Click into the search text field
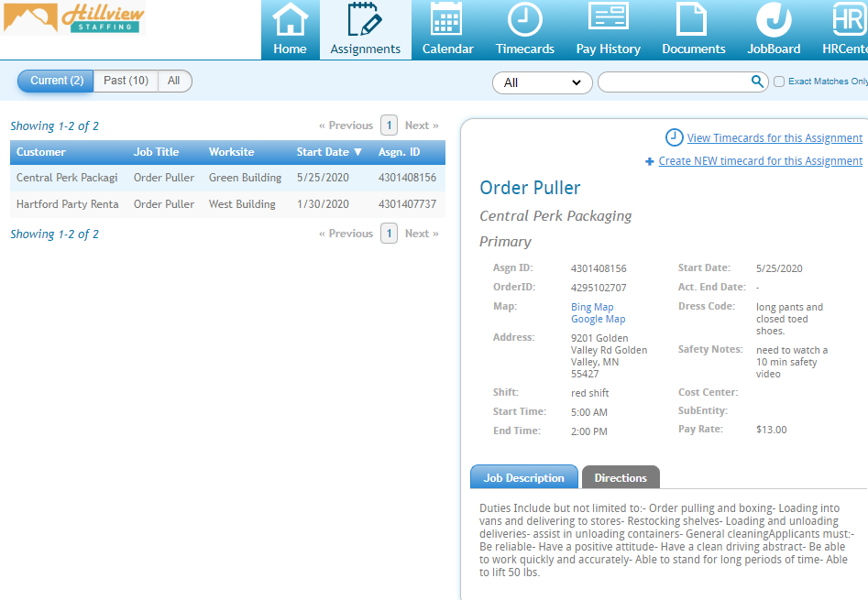 tap(675, 82)
